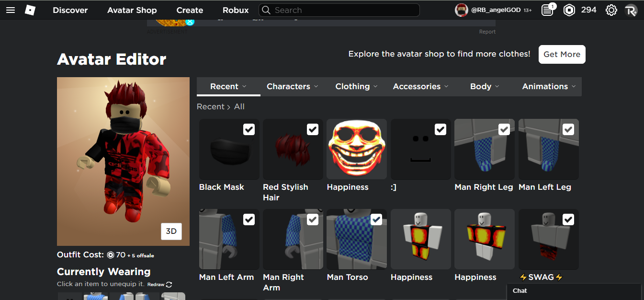Open the settings gear icon
This screenshot has height=300, width=644.
[x=611, y=10]
